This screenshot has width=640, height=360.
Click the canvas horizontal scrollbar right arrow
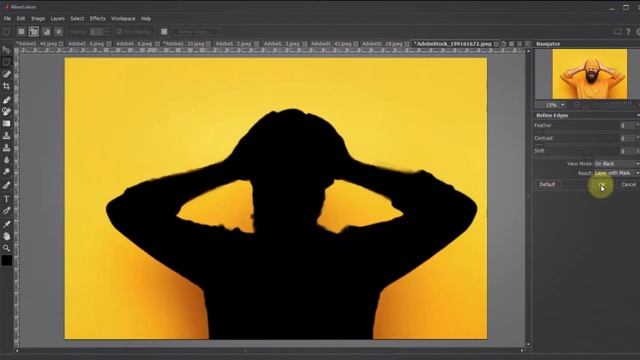point(522,350)
